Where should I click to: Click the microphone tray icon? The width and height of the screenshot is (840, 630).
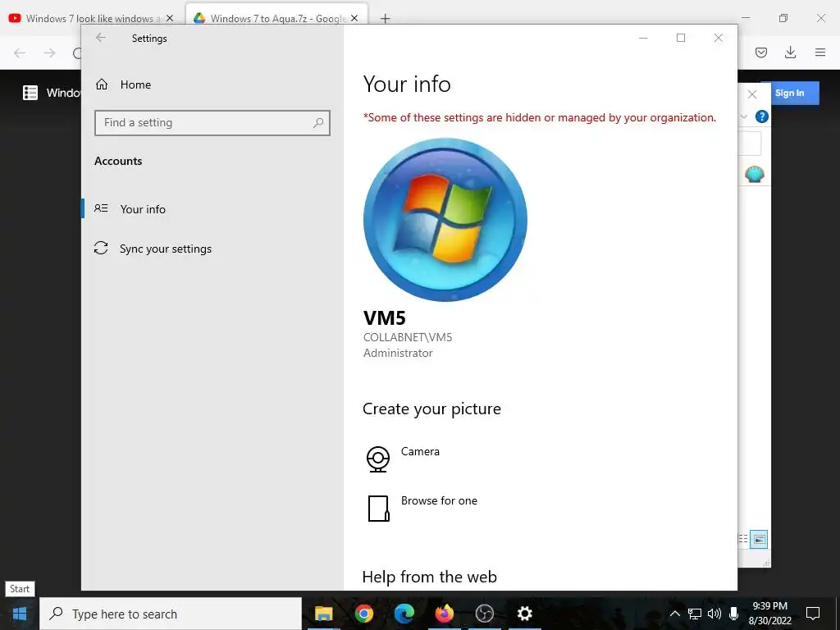coord(733,614)
